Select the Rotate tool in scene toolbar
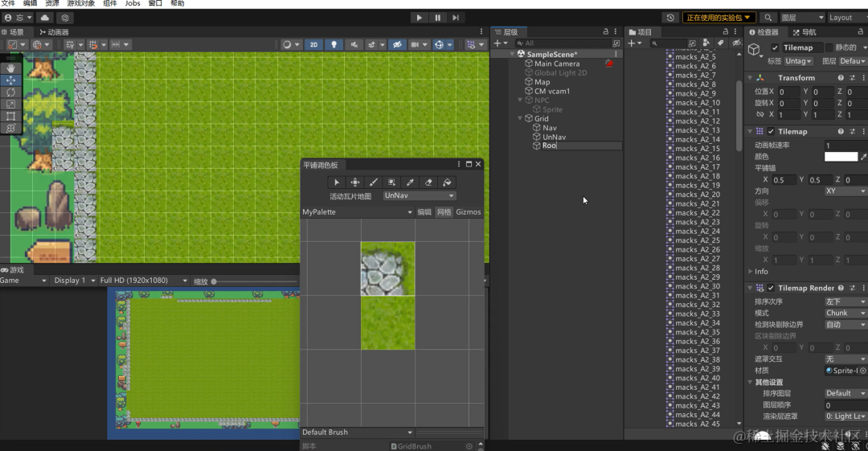The image size is (868, 451). 10,92
